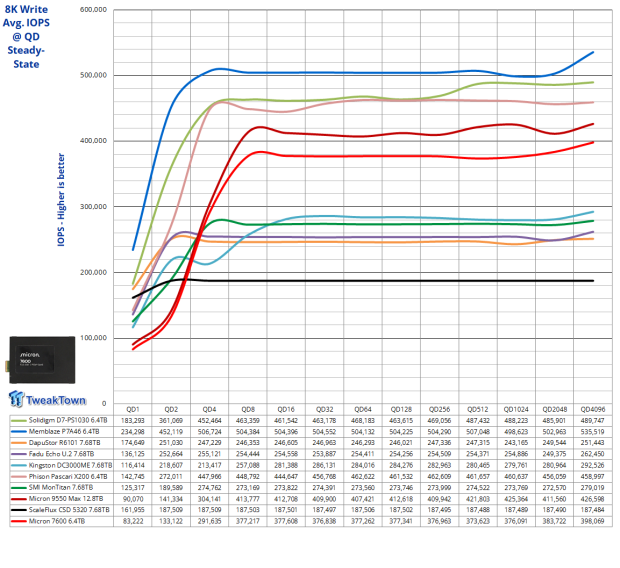Click the "0" y-axis label
The width and height of the screenshot is (620, 568).
104,403
